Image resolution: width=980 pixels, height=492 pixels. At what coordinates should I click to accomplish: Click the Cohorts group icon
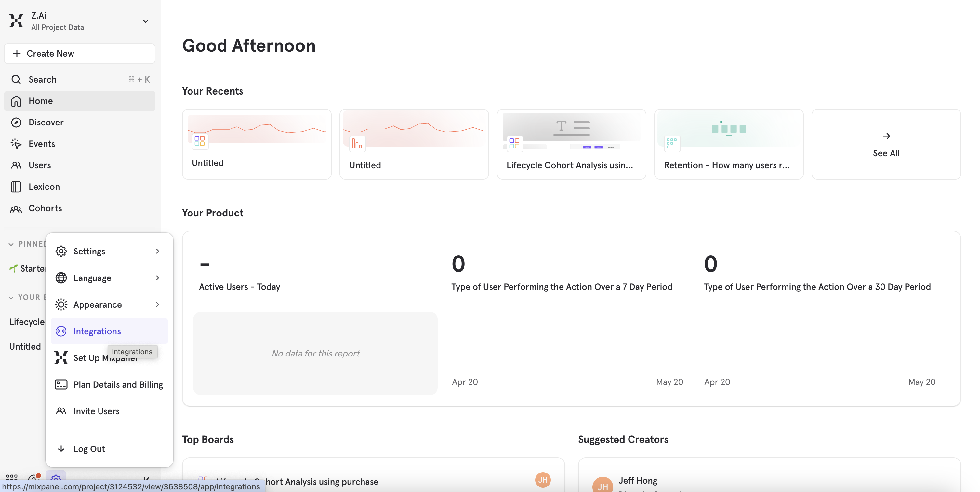(16, 208)
